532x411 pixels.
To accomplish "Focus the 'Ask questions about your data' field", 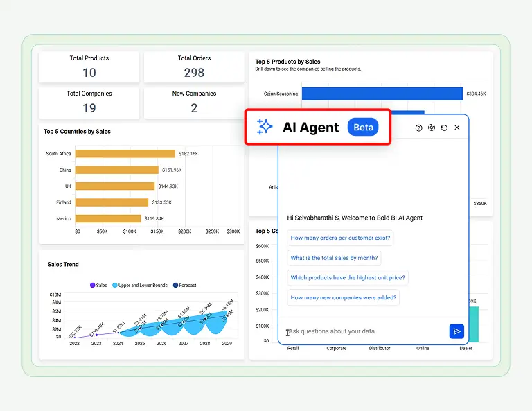I will 364,331.
